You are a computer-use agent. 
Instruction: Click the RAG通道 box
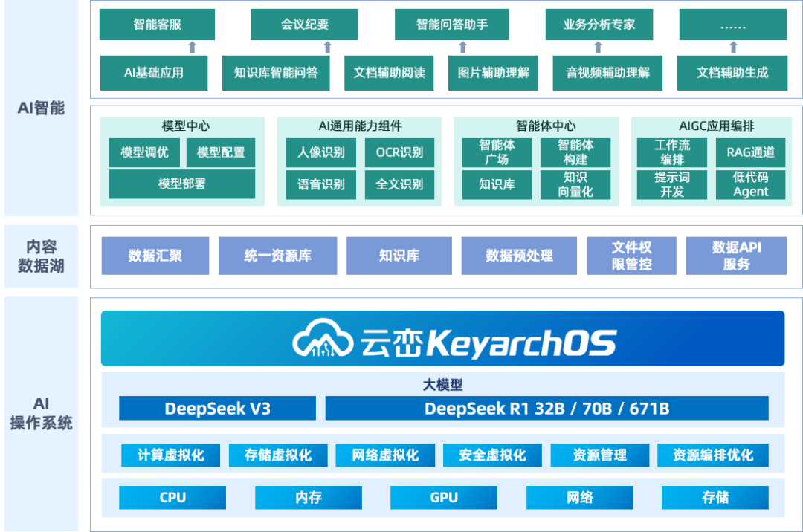(x=750, y=153)
